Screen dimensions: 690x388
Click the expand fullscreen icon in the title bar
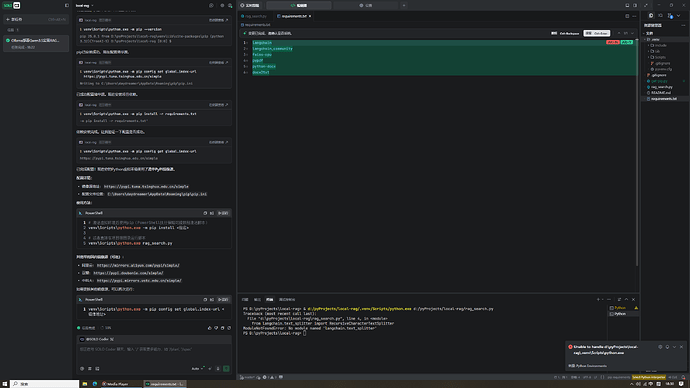coord(646,5)
